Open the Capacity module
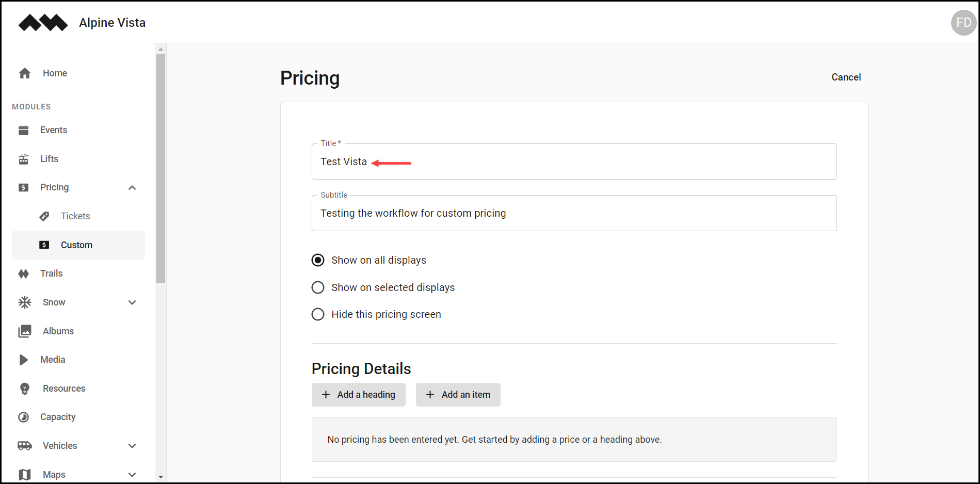 pos(78,417)
